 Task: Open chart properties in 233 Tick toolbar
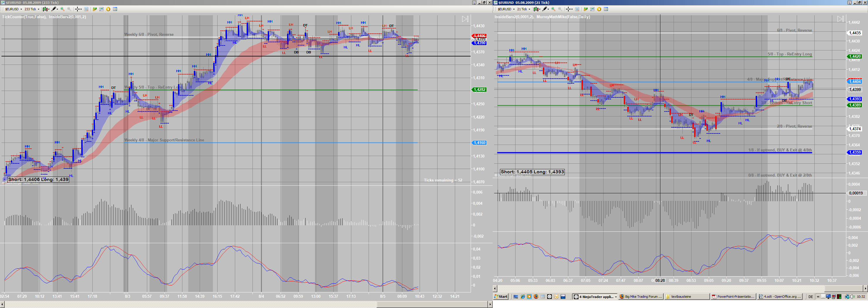(115, 9)
